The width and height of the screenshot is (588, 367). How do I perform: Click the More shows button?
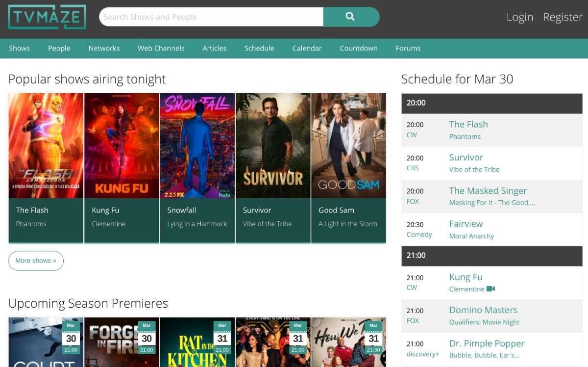[x=36, y=261]
